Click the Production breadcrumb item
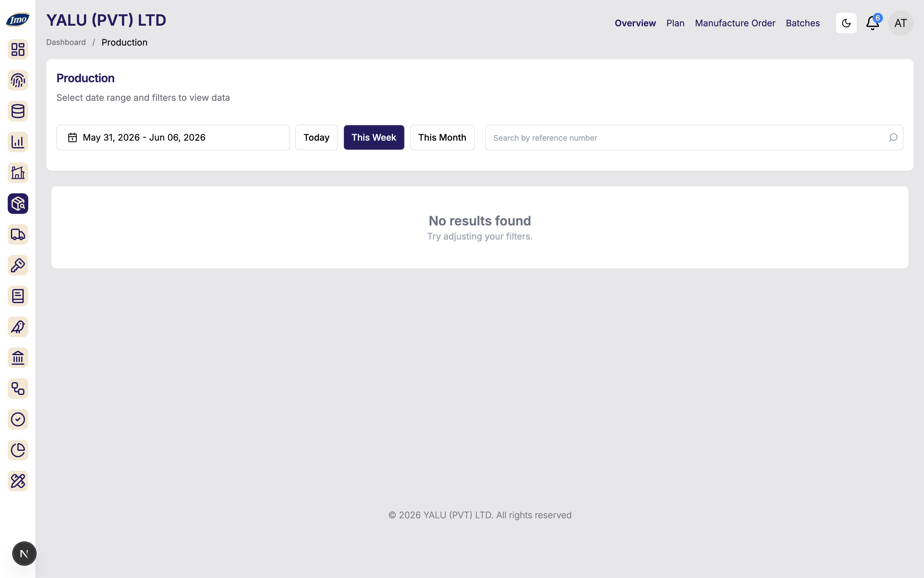 click(x=124, y=42)
